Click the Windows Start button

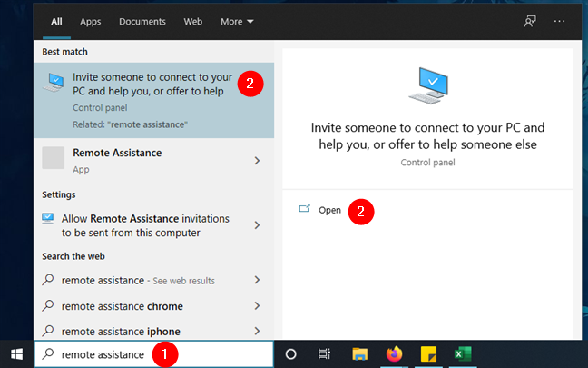click(16, 354)
